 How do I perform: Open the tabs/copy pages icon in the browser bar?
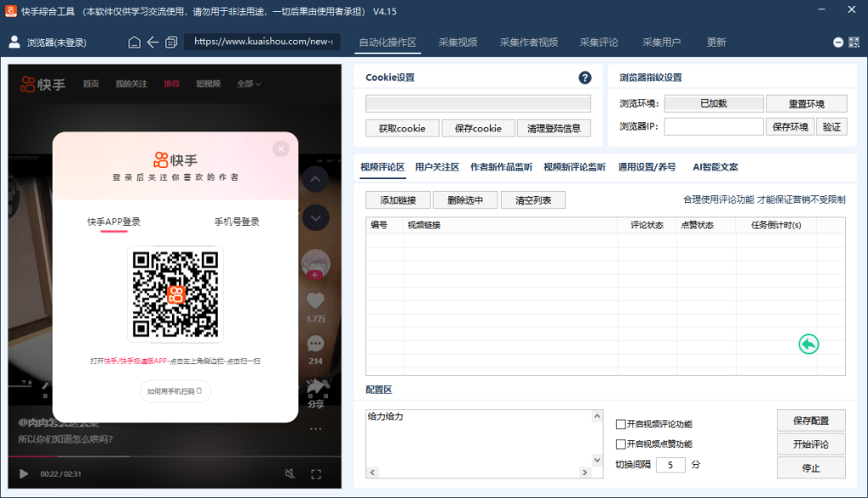point(171,42)
